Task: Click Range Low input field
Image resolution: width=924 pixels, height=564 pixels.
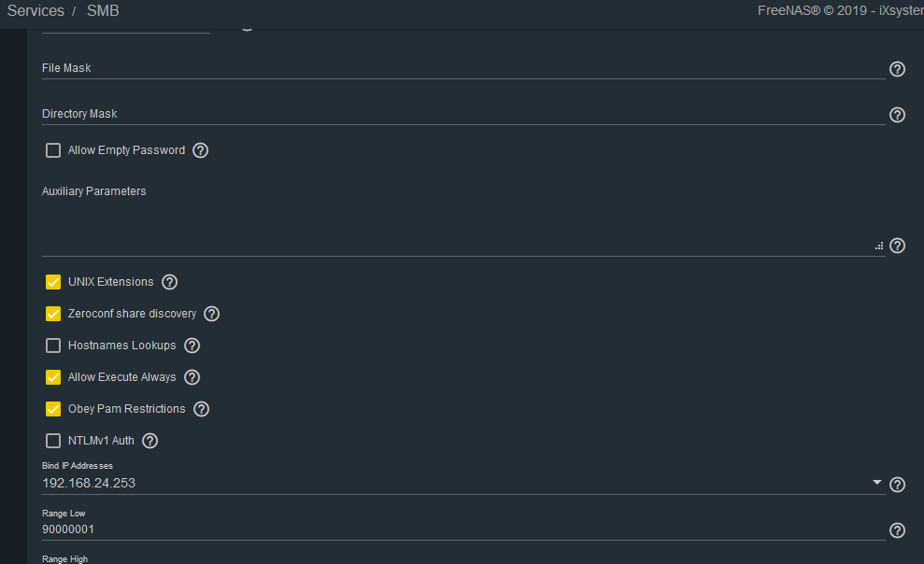Action: pos(463,529)
